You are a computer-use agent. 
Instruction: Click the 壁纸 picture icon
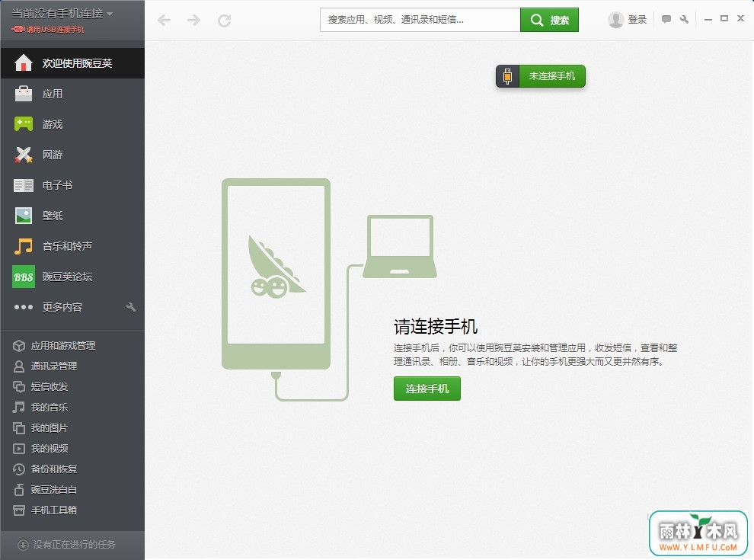[x=23, y=216]
